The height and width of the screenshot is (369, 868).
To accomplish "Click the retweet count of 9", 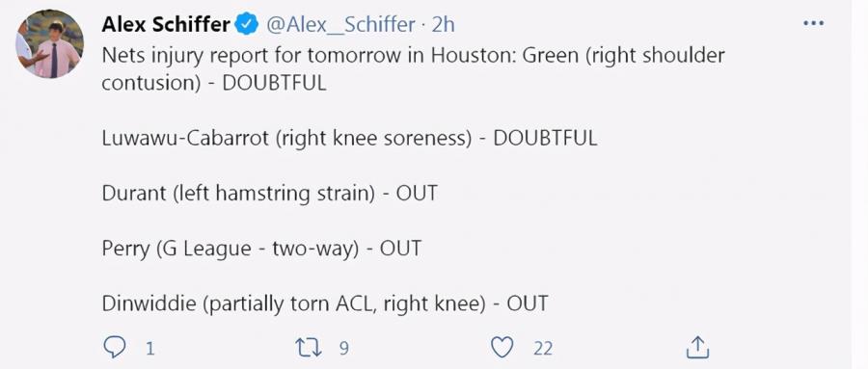I will pyautogui.click(x=343, y=348).
